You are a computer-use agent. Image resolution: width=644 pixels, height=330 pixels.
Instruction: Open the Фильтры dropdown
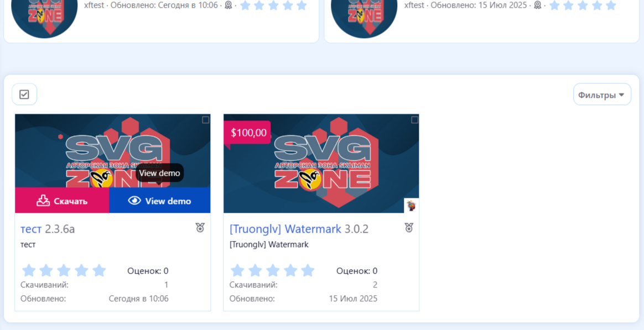pos(602,95)
